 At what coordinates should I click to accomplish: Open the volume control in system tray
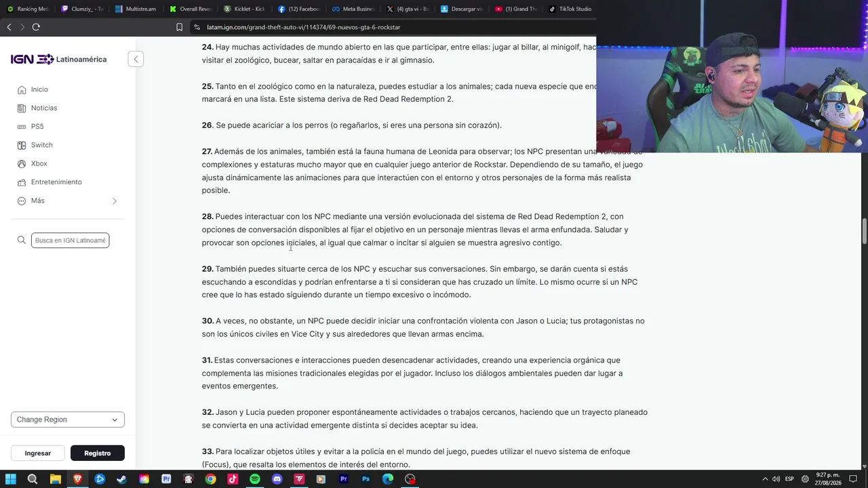pyautogui.click(x=776, y=479)
